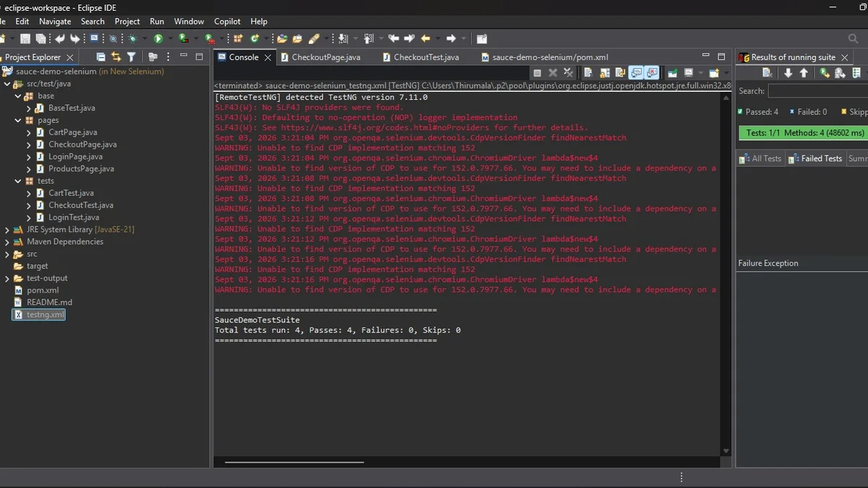
Task: Expand JRE System Library node
Action: [x=7, y=230]
